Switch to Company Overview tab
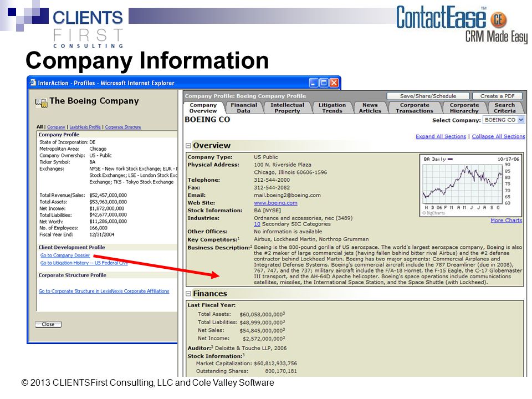 tap(203, 108)
